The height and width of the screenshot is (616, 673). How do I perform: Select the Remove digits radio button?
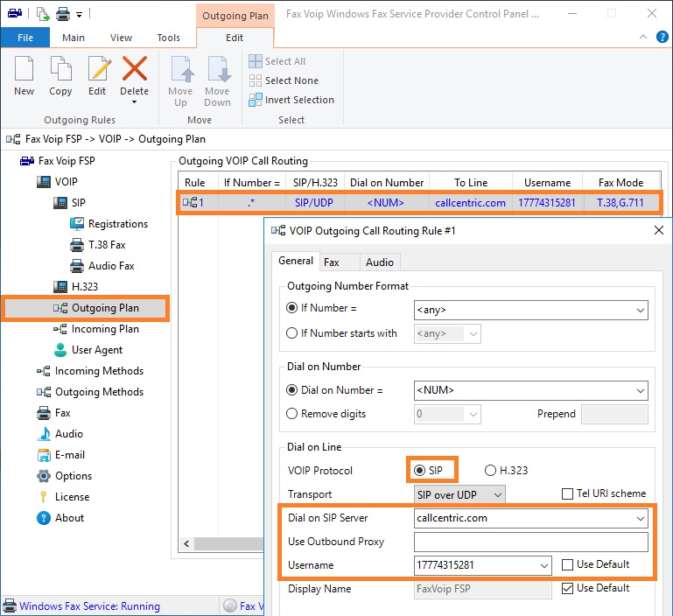[291, 413]
